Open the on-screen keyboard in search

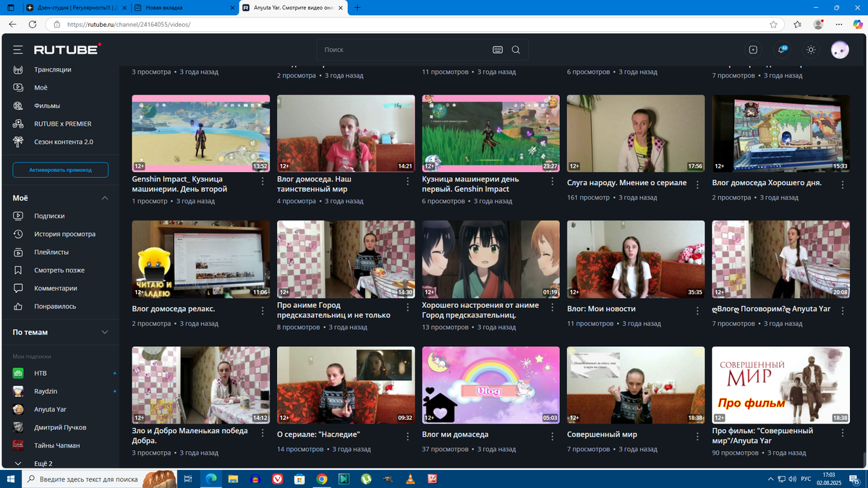point(497,50)
